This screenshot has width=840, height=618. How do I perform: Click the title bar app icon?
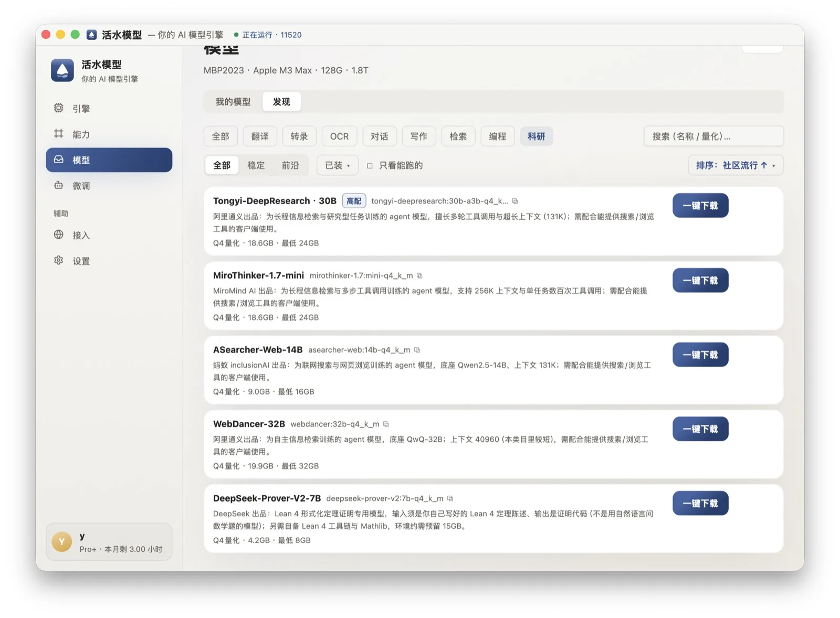91,35
